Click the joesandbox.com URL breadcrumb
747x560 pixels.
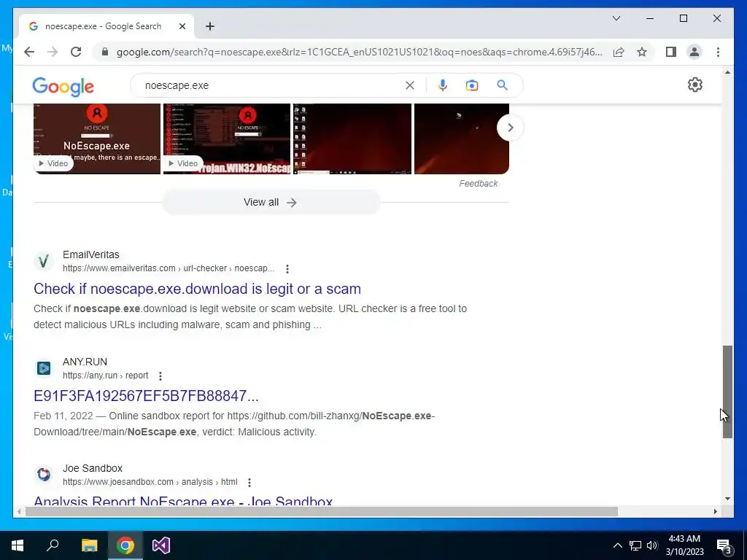tap(150, 482)
